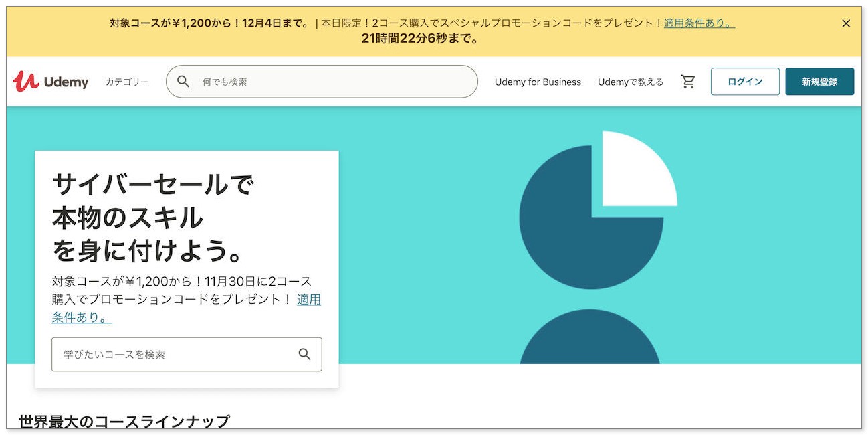Click the ログイン button
This screenshot has height=435, width=868.
click(x=745, y=82)
